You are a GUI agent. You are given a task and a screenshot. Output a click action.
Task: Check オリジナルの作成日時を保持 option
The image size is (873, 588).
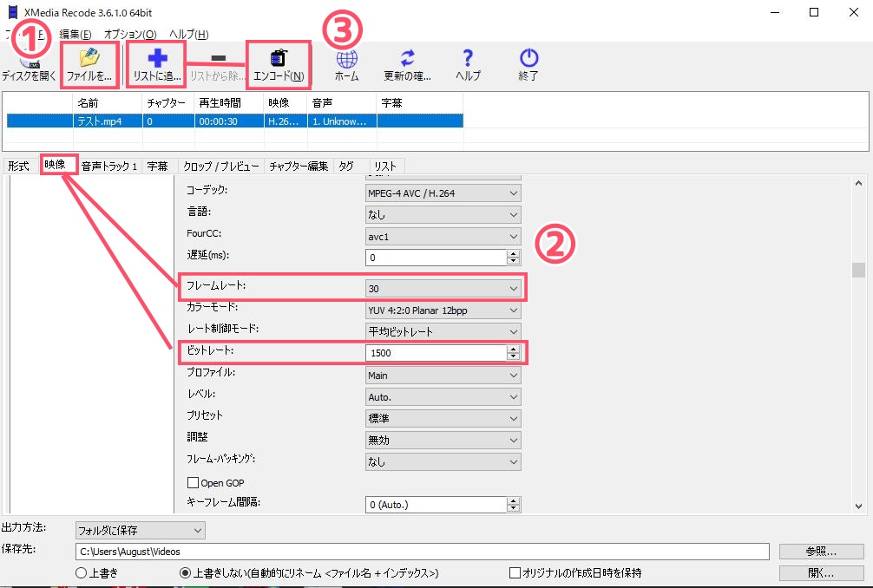(514, 572)
